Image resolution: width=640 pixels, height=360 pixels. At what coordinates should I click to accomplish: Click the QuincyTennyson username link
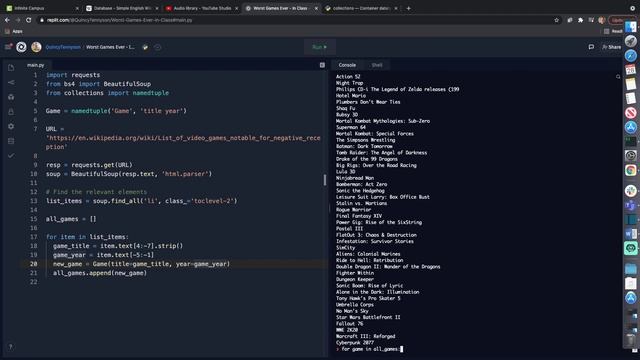click(63, 47)
